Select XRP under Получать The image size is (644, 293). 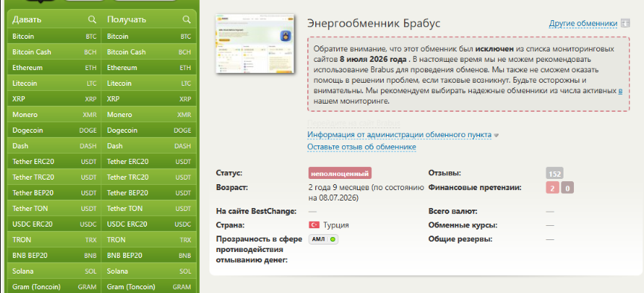coord(149,98)
